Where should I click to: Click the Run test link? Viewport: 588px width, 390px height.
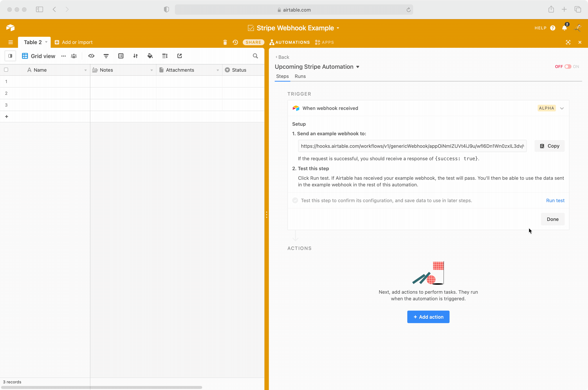555,201
